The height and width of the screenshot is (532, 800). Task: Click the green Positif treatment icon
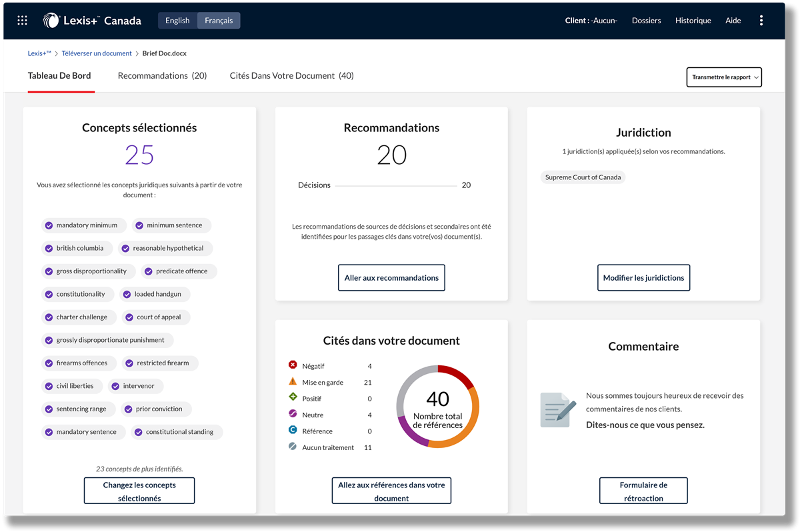tap(293, 398)
